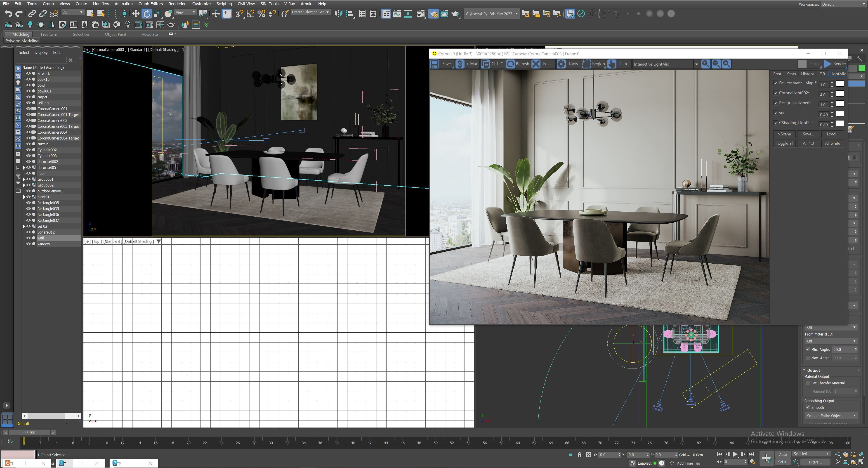Toggle the Percent Snap tool
The width and height of the screenshot is (868, 468).
coord(261,14)
